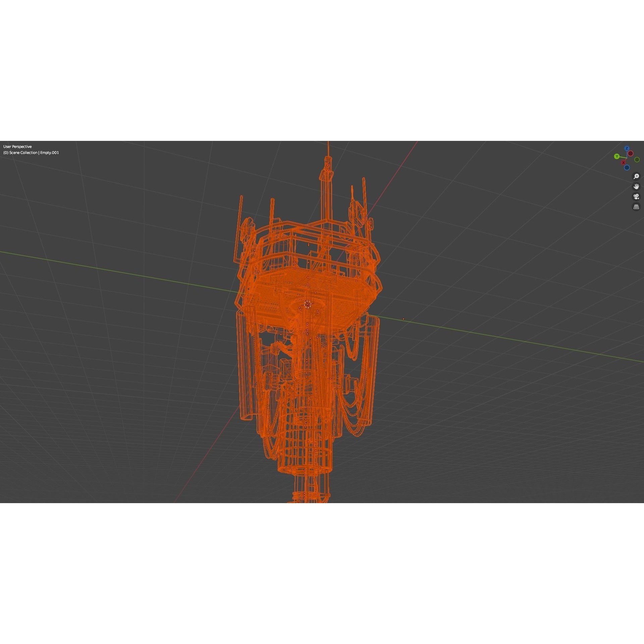Viewport: 644px width, 644px height.
Task: Click the center of the navigation gizmo
Action: pos(627,158)
